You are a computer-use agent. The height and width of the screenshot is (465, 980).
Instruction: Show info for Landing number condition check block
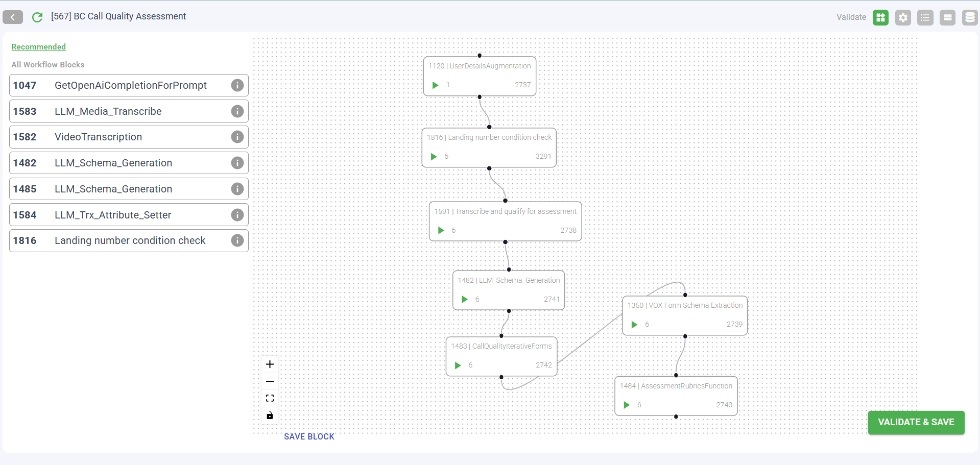237,240
